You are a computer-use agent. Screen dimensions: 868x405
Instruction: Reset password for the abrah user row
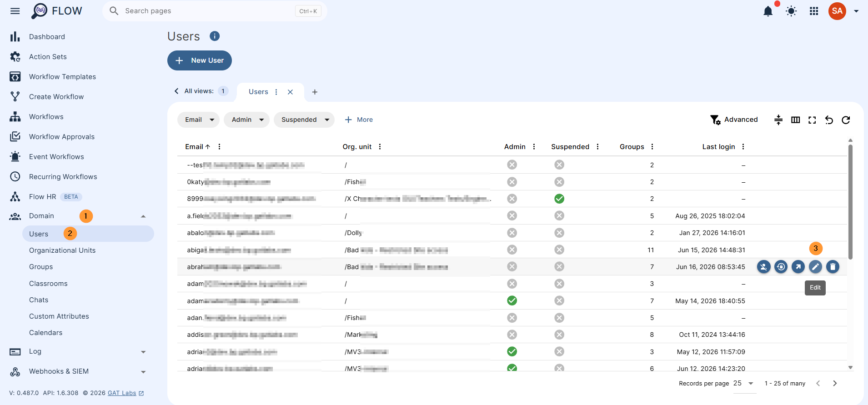pyautogui.click(x=781, y=267)
